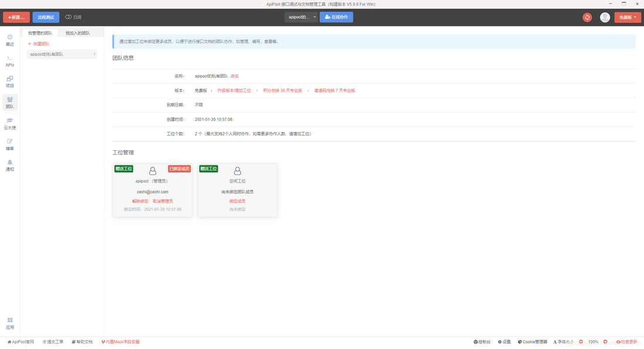This screenshot has height=349, width=644.
Task: Click 取消管理员 on apipost seat
Action: point(162,201)
